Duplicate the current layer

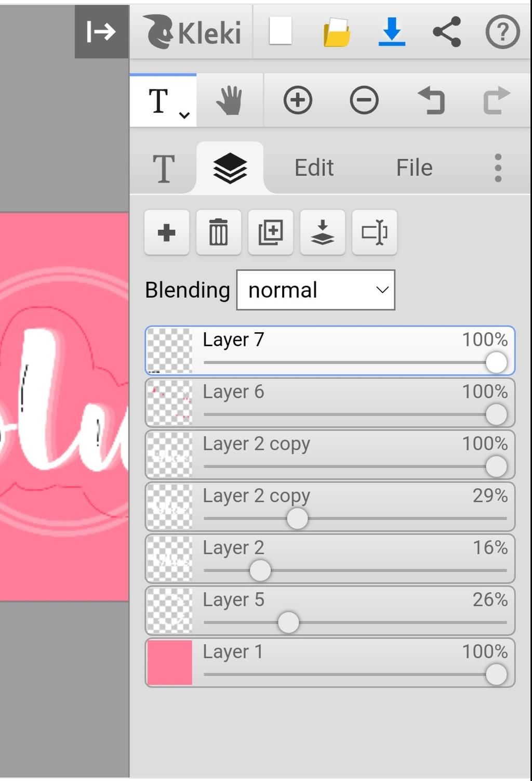271,232
